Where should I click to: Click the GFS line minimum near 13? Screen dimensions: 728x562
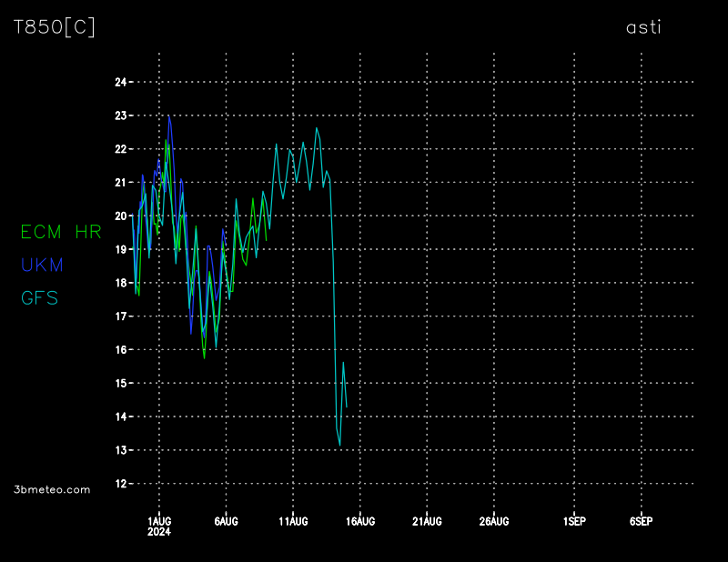click(339, 445)
